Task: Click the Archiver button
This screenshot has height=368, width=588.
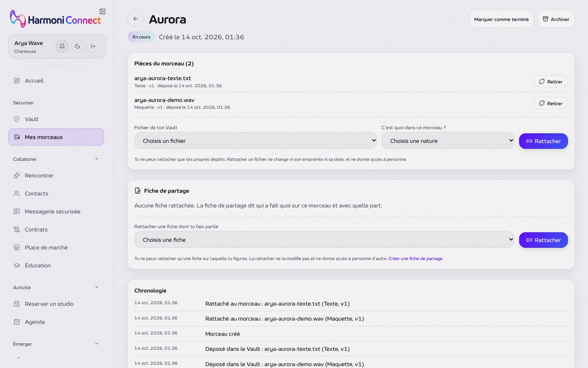Action: 556,19
